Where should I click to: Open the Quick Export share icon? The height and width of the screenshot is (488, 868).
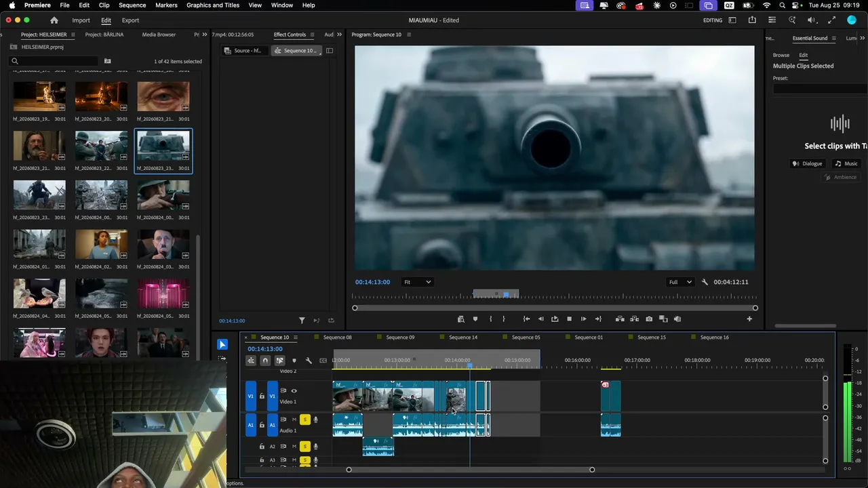pyautogui.click(x=752, y=20)
